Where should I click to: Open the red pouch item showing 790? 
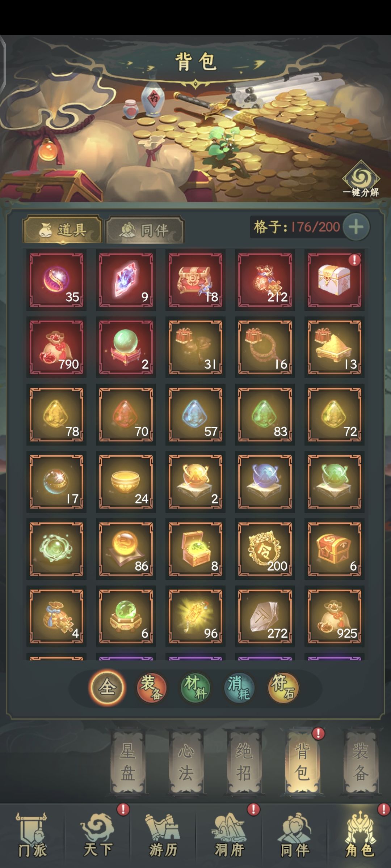click(x=56, y=347)
